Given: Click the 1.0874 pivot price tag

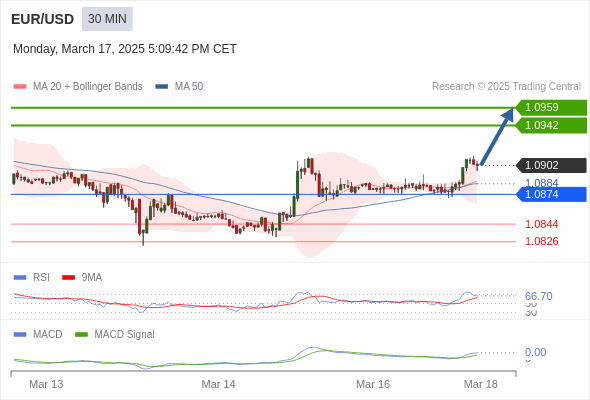Looking at the screenshot, I should click(x=551, y=195).
